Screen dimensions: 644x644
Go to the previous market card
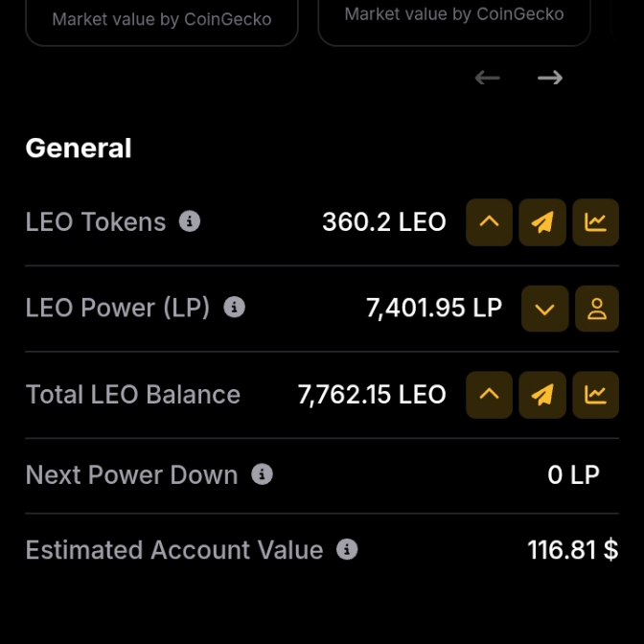click(488, 78)
